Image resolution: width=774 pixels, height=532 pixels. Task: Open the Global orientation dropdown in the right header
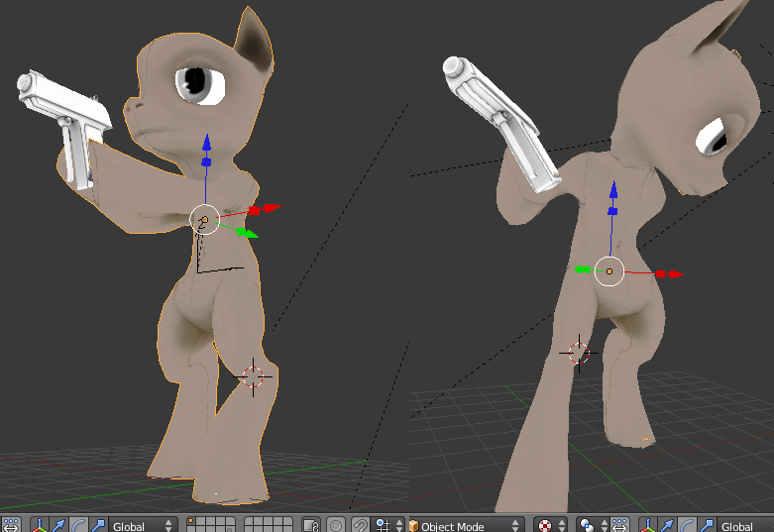point(745,526)
